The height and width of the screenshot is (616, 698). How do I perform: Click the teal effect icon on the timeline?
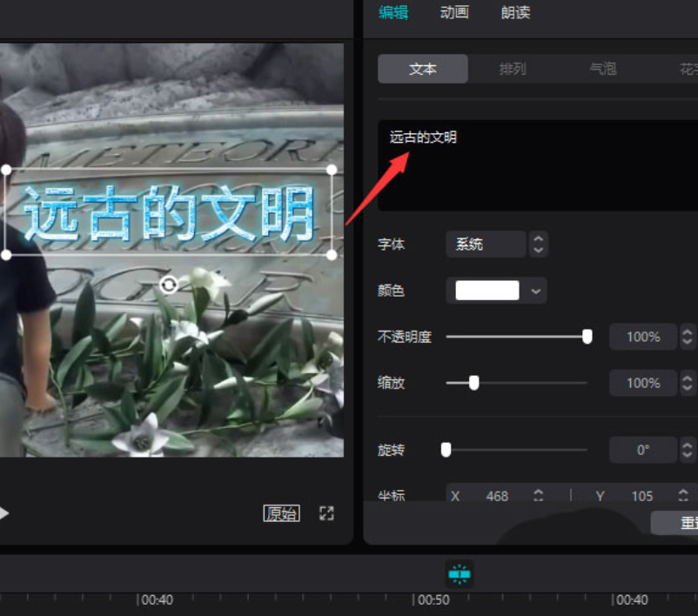[x=459, y=574]
